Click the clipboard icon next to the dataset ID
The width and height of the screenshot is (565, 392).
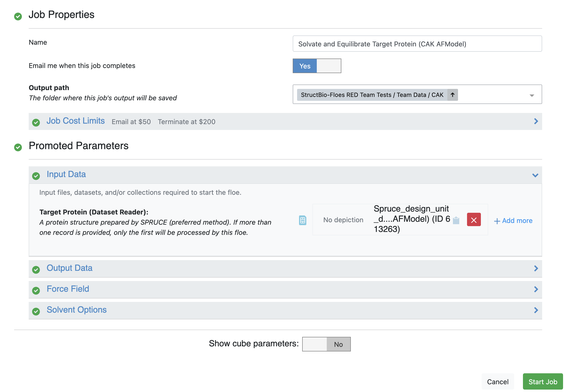(456, 220)
